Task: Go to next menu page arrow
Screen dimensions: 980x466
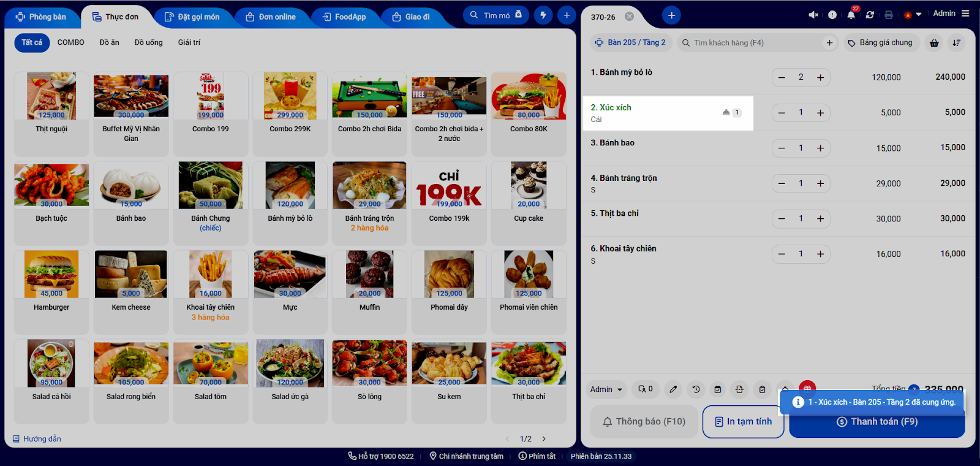Action: pos(544,439)
